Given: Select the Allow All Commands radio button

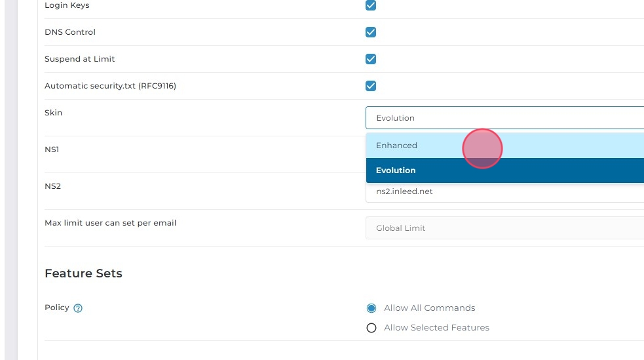Looking at the screenshot, I should click(x=371, y=308).
